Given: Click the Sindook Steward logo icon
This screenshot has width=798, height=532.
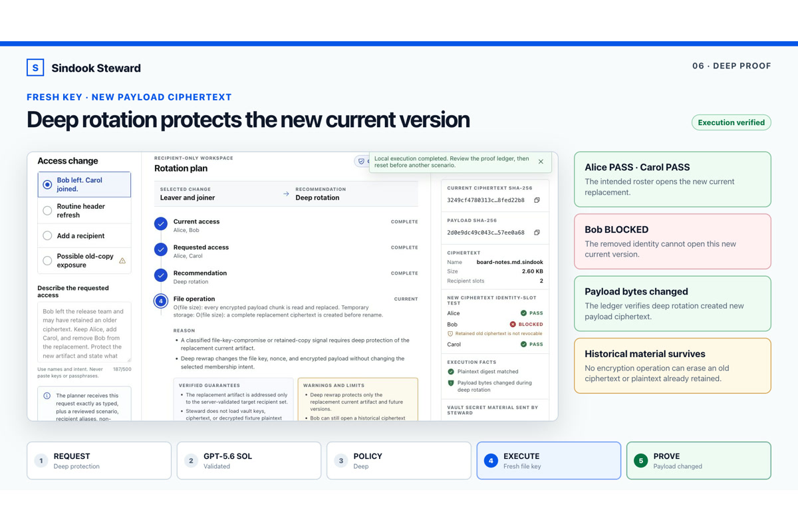Looking at the screenshot, I should coord(35,68).
